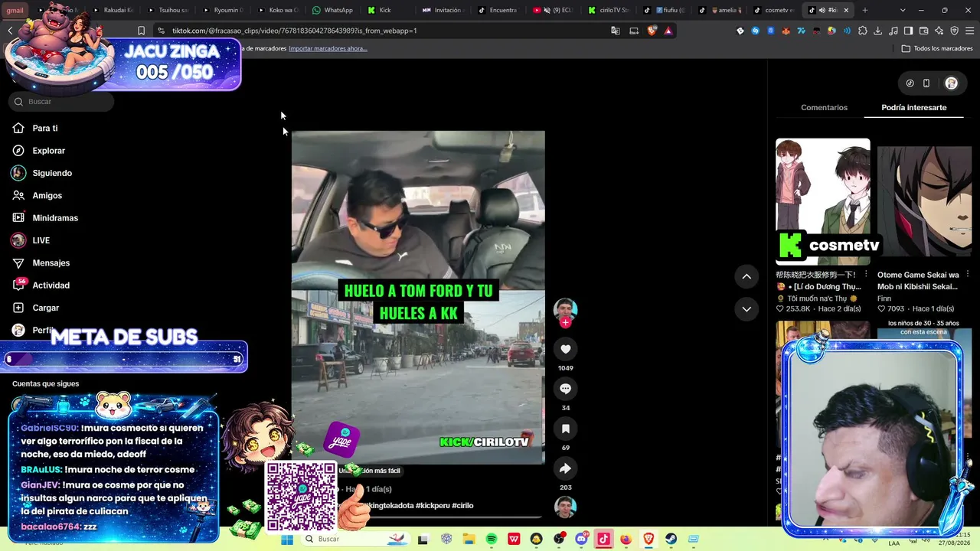Click the #cirilo hashtag
The image size is (980, 551).
tap(463, 506)
